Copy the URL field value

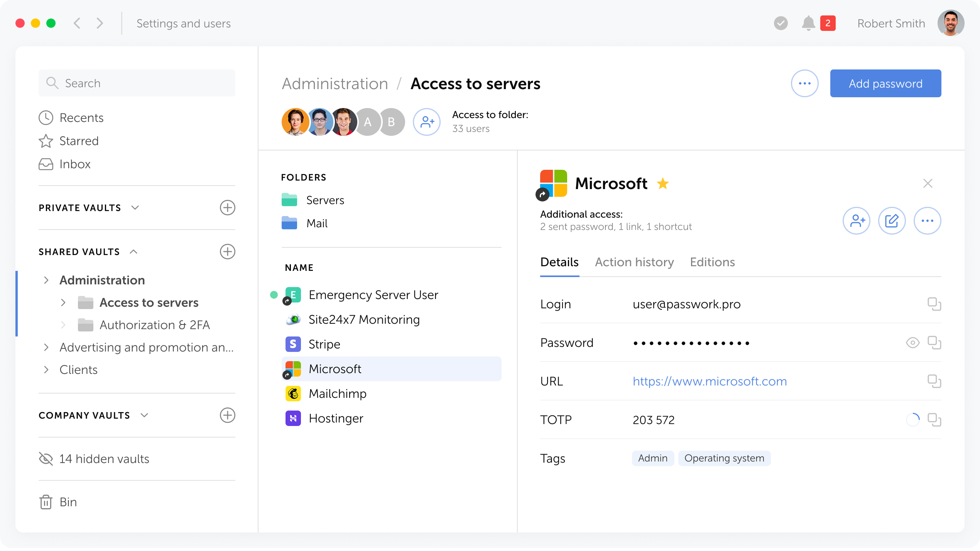point(934,381)
